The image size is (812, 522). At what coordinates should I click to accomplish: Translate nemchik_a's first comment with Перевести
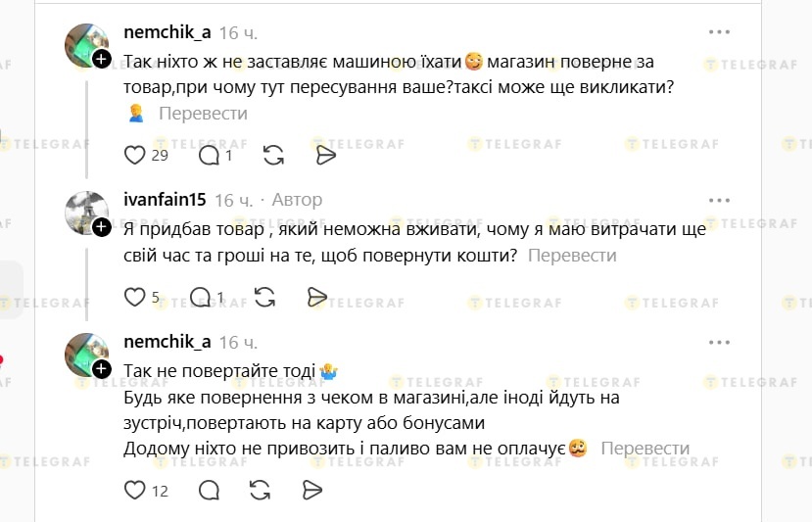coord(203,114)
